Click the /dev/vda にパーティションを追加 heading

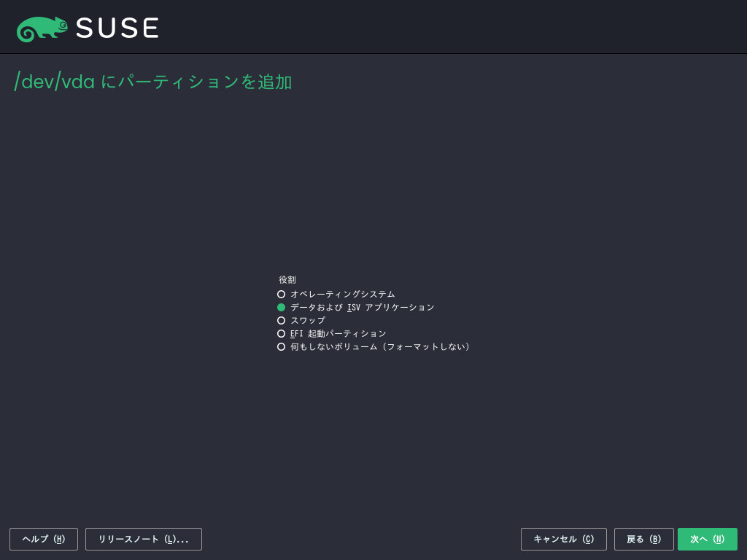pos(153,82)
